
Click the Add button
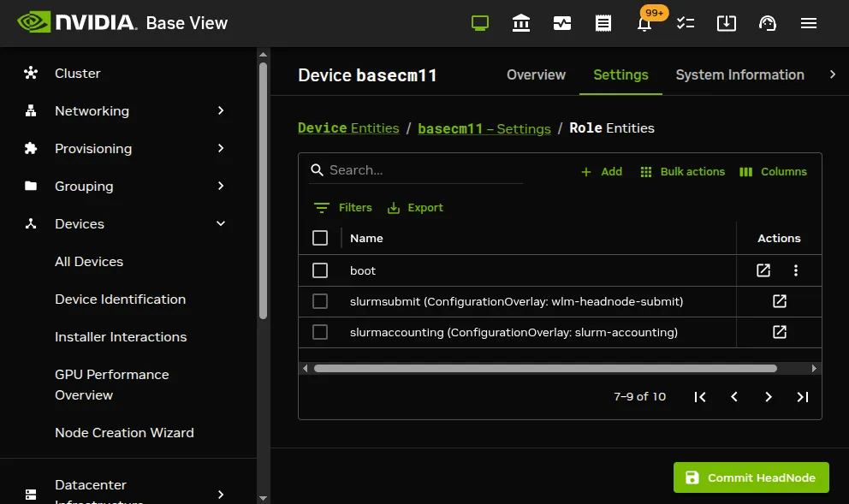tap(601, 172)
